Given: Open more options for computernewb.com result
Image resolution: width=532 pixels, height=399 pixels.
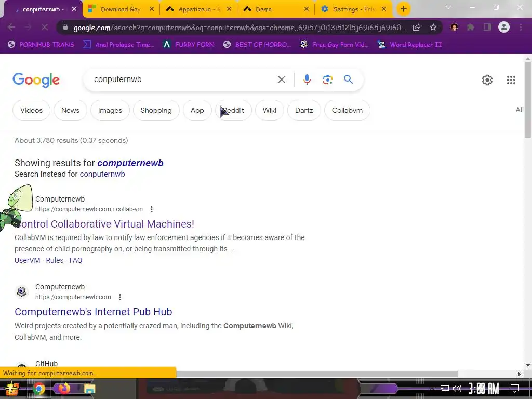Looking at the screenshot, I should coord(120,297).
